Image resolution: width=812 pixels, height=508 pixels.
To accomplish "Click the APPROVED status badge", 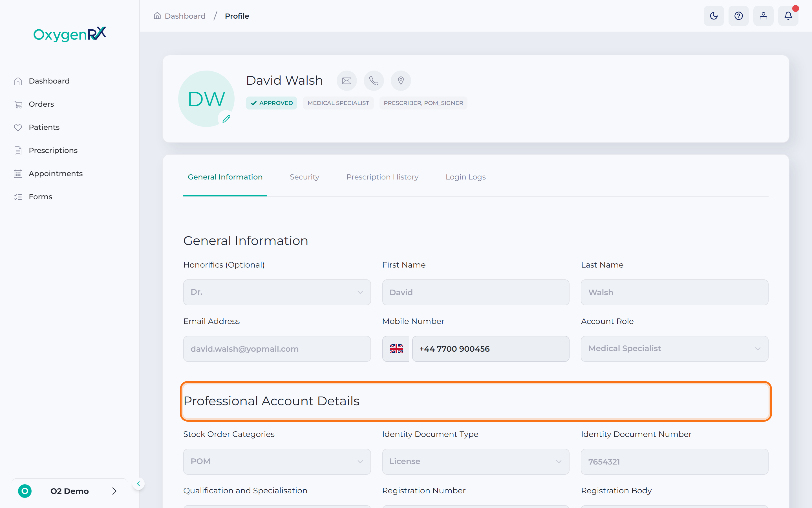I will (x=272, y=103).
